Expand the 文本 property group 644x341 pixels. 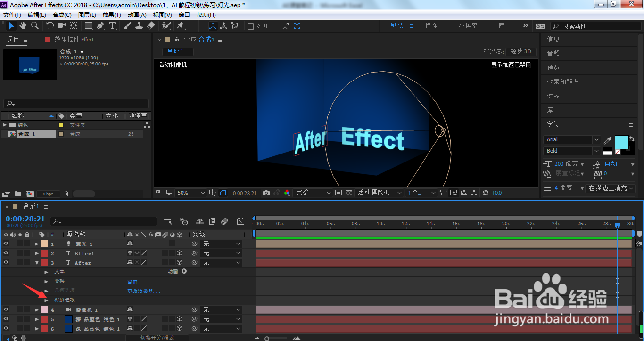(46, 272)
